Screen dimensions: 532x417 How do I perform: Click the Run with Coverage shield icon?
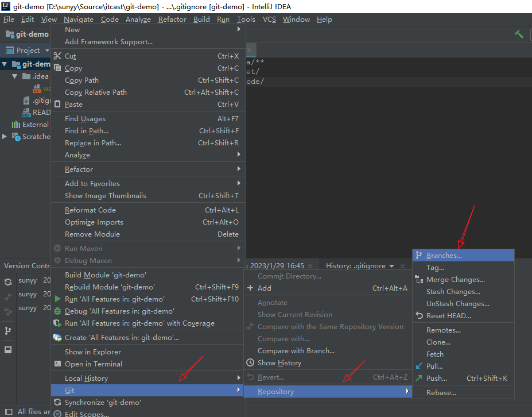[x=57, y=323]
